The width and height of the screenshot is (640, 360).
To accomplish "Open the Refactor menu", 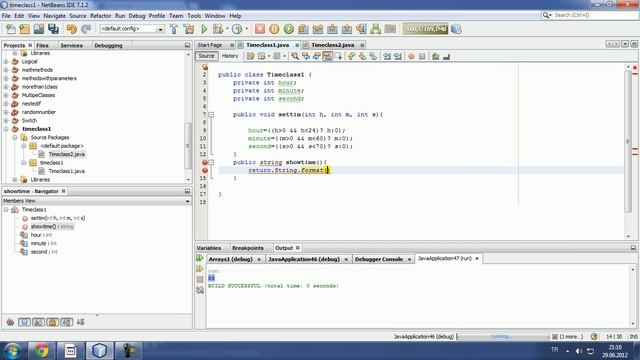I will [100, 16].
